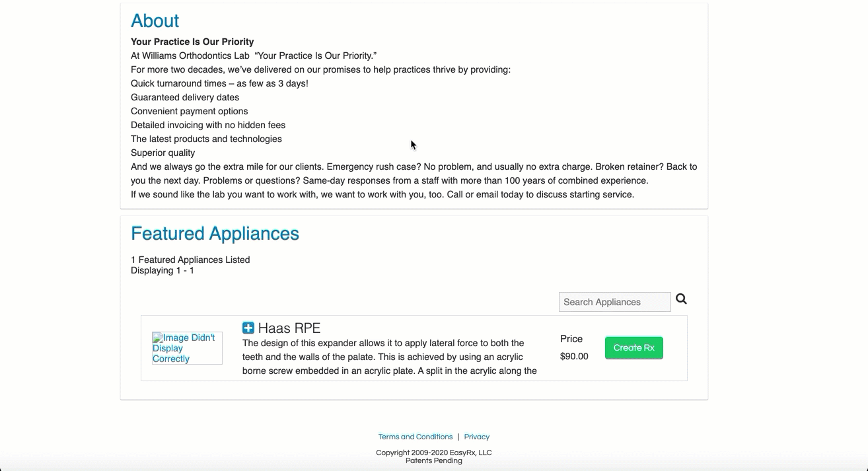Click the Haas RPE description text
The width and height of the screenshot is (868, 471).
(x=390, y=357)
